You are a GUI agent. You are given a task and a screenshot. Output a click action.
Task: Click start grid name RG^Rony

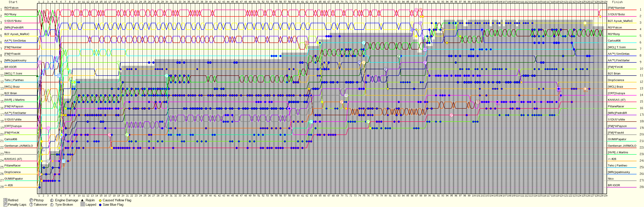click(10, 14)
